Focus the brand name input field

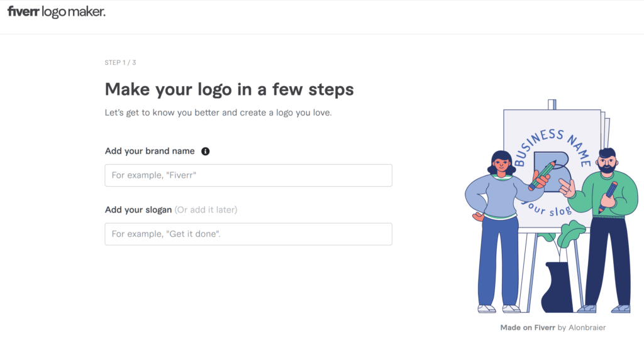(248, 175)
